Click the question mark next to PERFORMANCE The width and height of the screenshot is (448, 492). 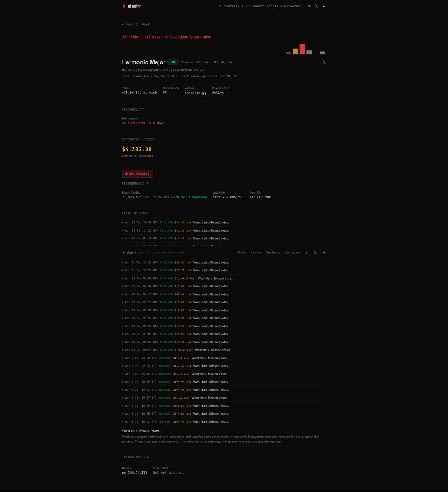(x=147, y=184)
